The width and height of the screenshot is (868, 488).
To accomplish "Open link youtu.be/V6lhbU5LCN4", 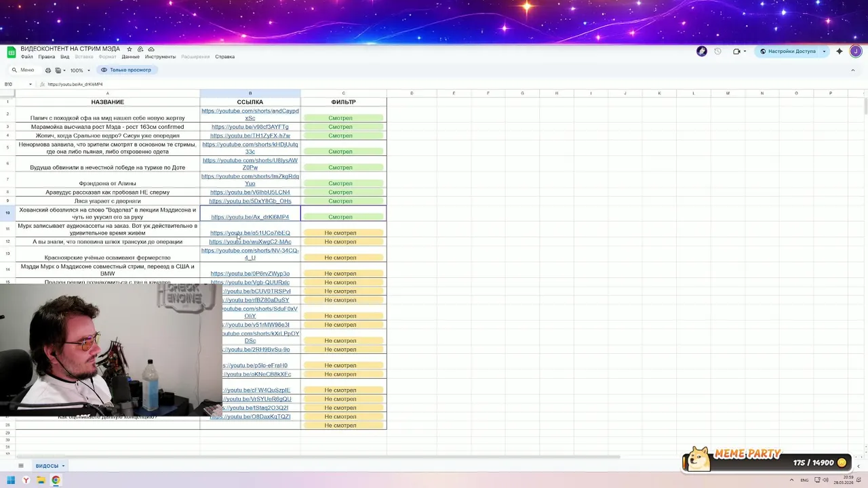I will click(250, 192).
